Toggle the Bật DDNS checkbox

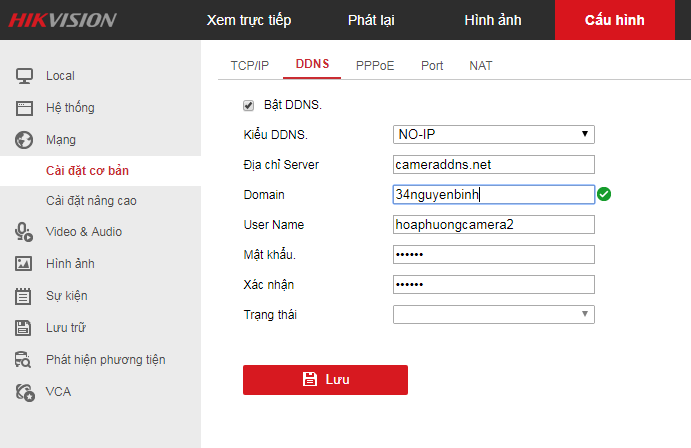(249, 105)
